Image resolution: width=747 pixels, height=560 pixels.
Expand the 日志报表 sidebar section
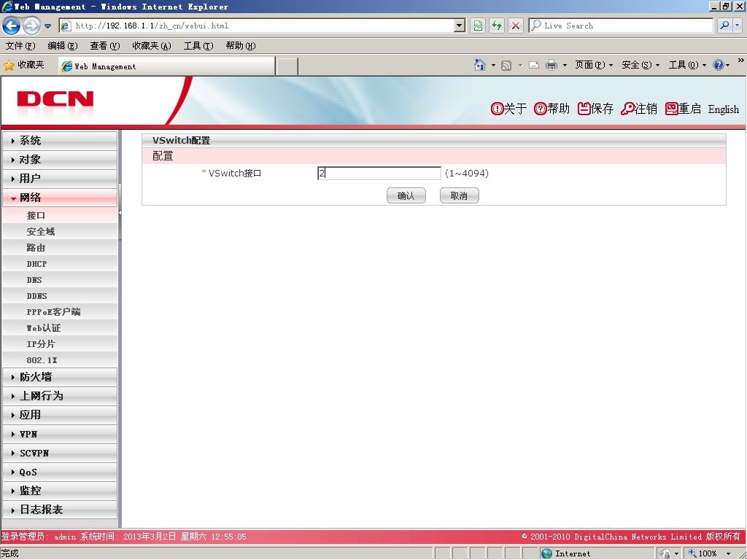pos(60,510)
